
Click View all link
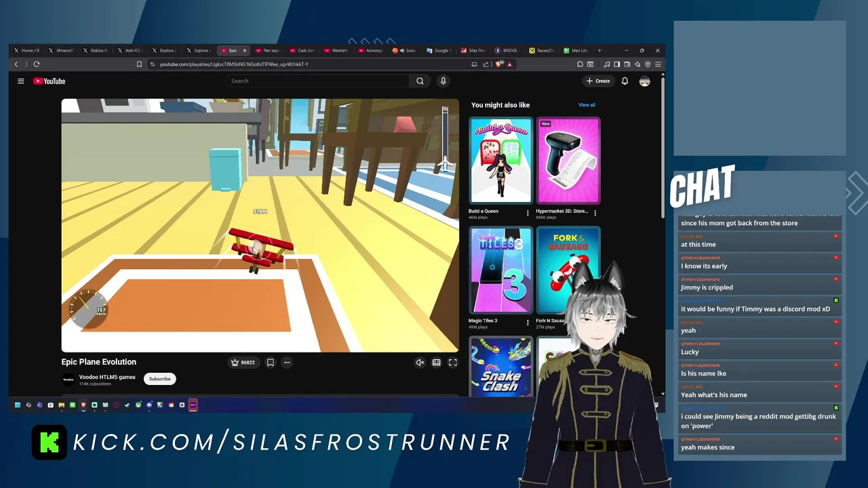pyautogui.click(x=587, y=105)
